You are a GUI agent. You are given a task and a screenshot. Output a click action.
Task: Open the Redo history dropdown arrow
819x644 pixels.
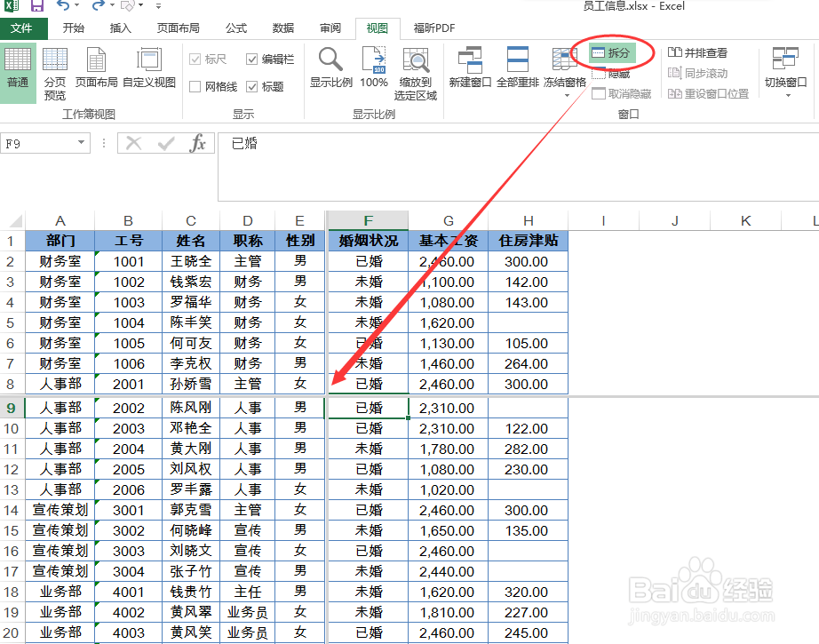pyautogui.click(x=112, y=5)
